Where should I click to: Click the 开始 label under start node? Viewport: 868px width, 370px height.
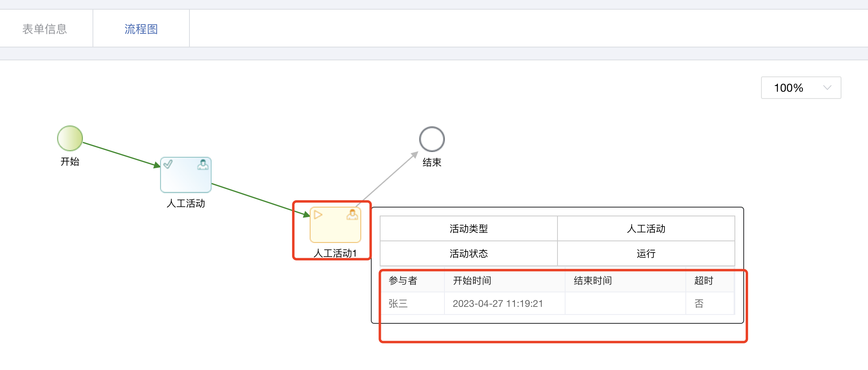click(70, 162)
